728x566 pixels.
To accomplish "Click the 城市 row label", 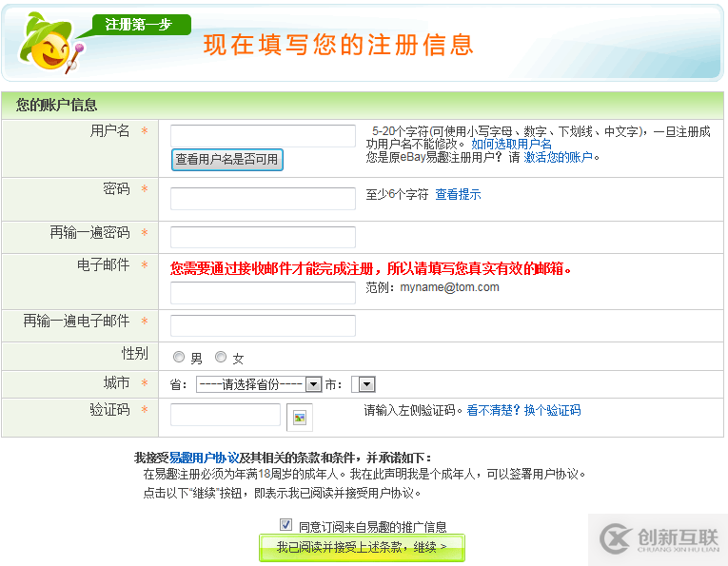I will tap(116, 382).
